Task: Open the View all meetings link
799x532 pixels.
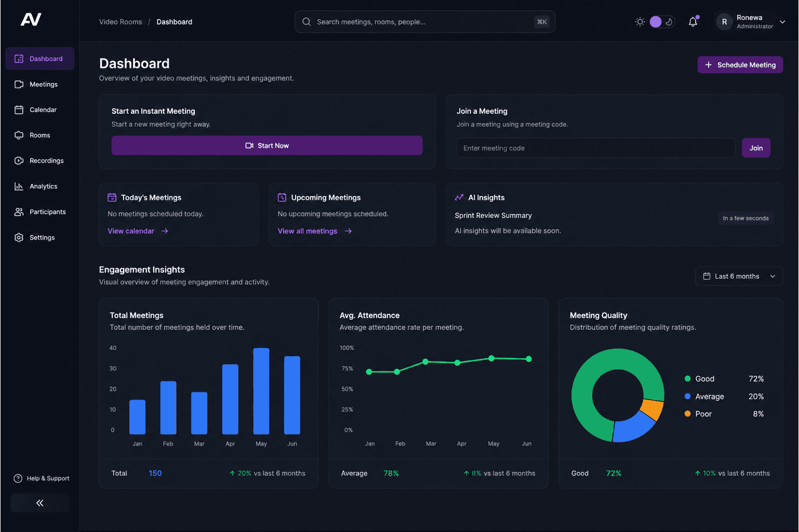Action: pyautogui.click(x=315, y=231)
